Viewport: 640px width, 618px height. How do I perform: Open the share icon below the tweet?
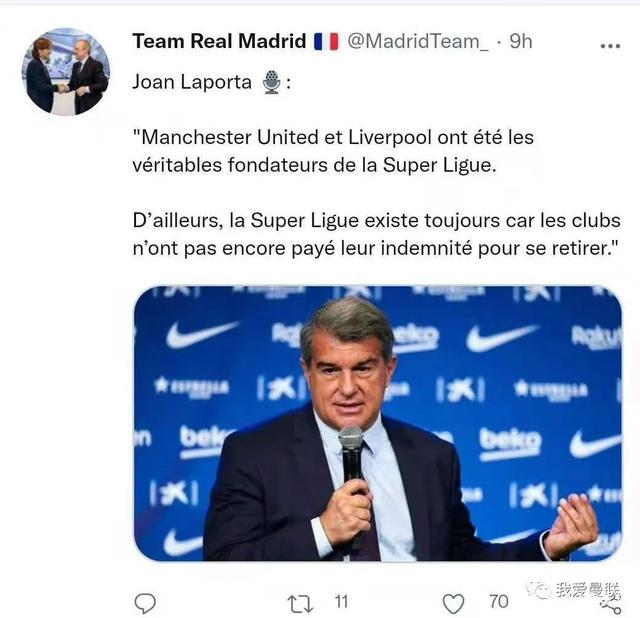610,602
